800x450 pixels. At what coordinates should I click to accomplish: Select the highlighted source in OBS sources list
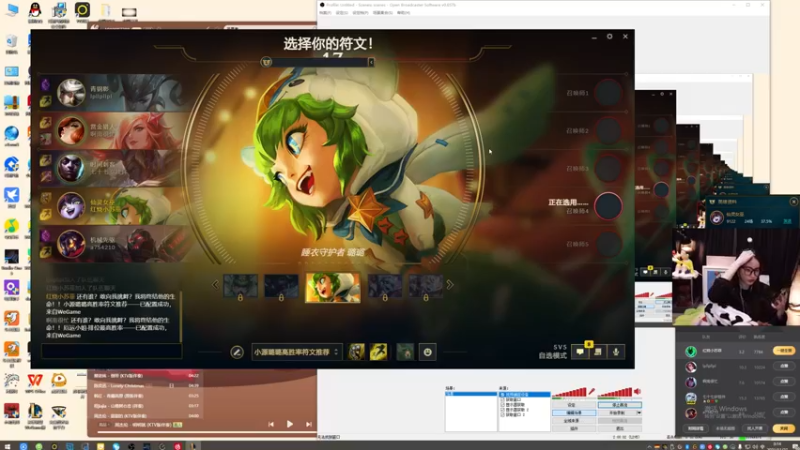(524, 394)
